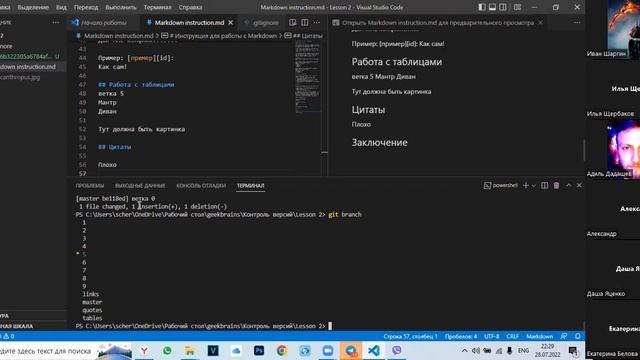Image resolution: width=640 pixels, height=360 pixels.
Task: Open the Переход menu
Action: click(86, 7)
